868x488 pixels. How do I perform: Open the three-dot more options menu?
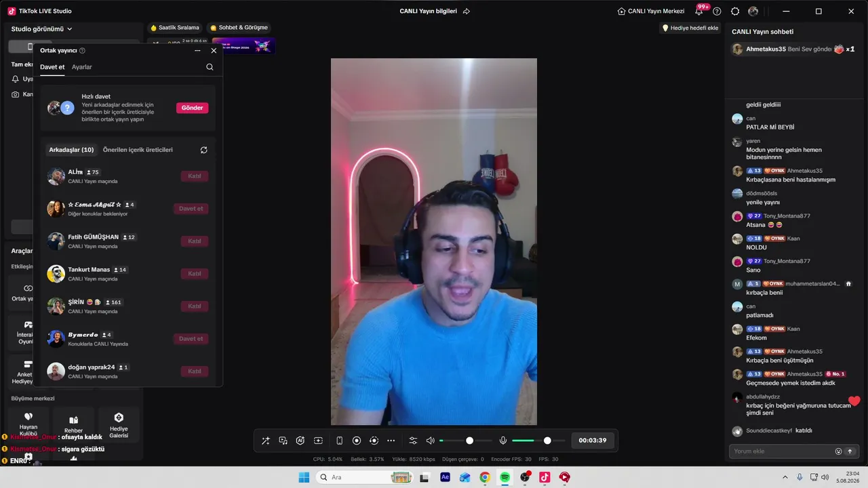click(x=391, y=441)
